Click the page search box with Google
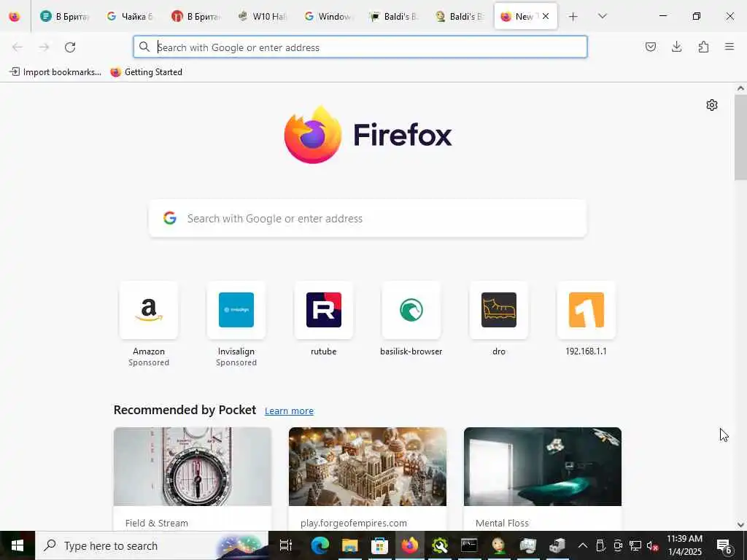This screenshot has height=560, width=747. [368, 219]
